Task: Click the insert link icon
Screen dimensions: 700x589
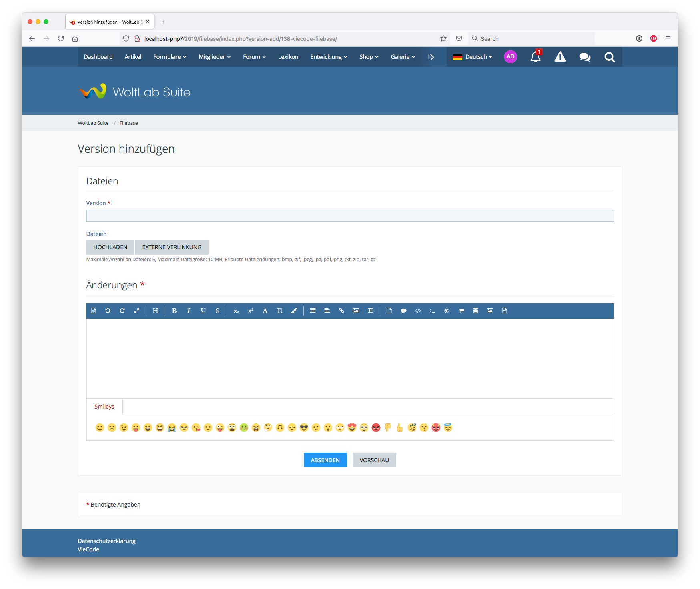Action: (341, 311)
